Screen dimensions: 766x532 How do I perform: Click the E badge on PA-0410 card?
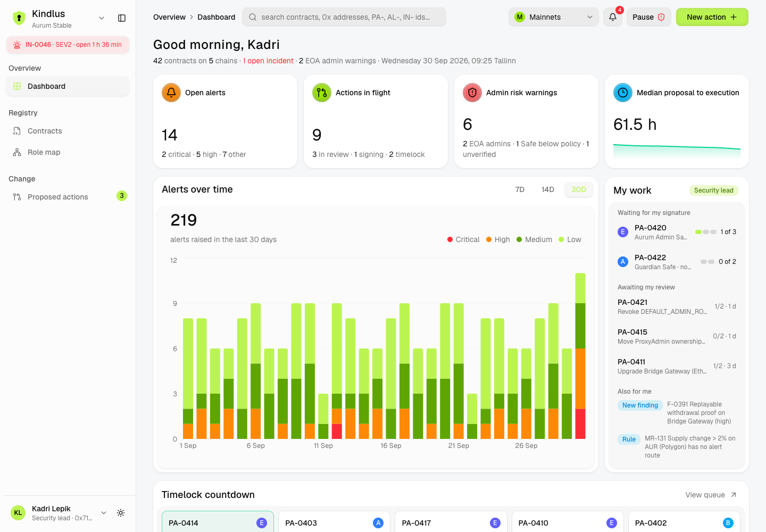click(x=612, y=523)
